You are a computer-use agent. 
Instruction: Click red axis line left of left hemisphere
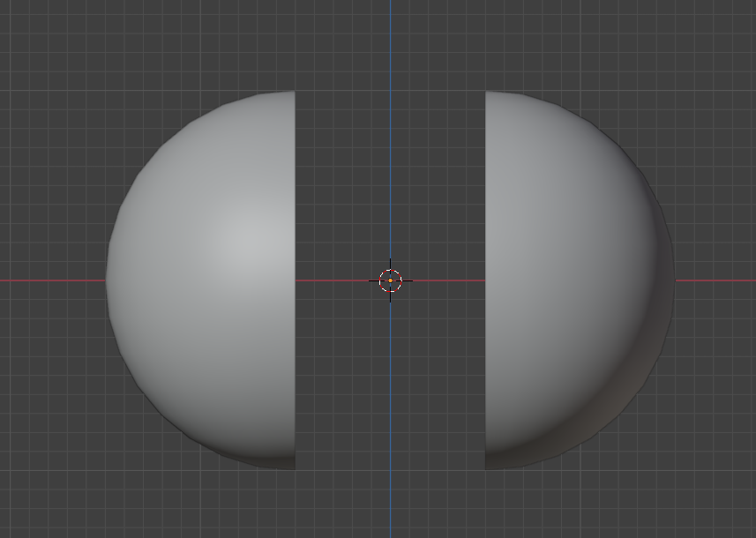pyautogui.click(x=53, y=281)
